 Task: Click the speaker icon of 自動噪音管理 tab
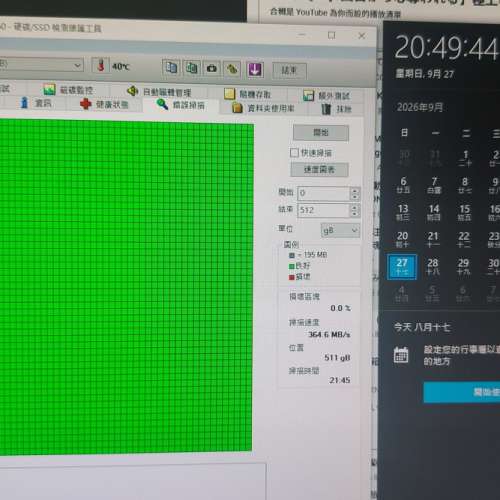(x=133, y=90)
